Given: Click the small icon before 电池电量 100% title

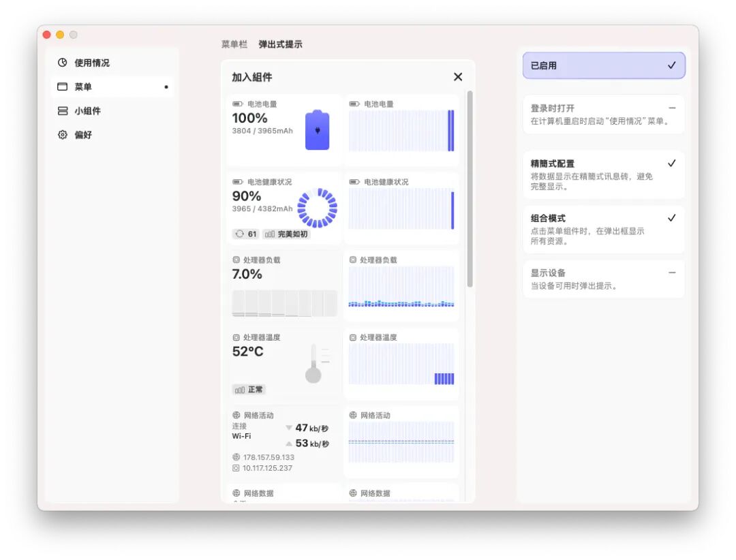Looking at the screenshot, I should [x=238, y=104].
